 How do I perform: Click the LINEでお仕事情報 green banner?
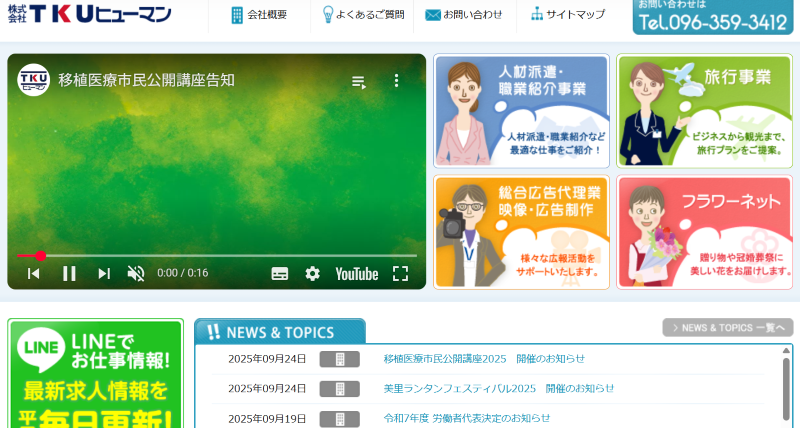(x=96, y=373)
